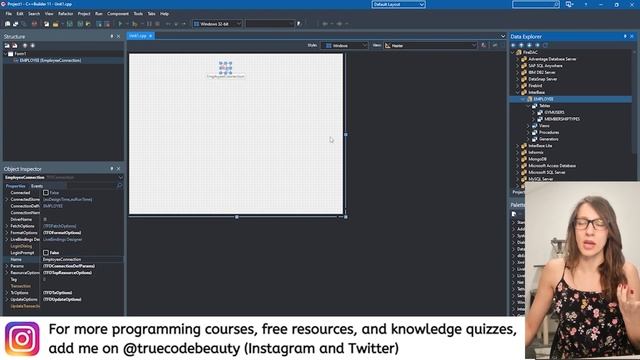Click the GYMUSERS table icon
Viewport: 640px width, 360px height.
(x=540, y=112)
